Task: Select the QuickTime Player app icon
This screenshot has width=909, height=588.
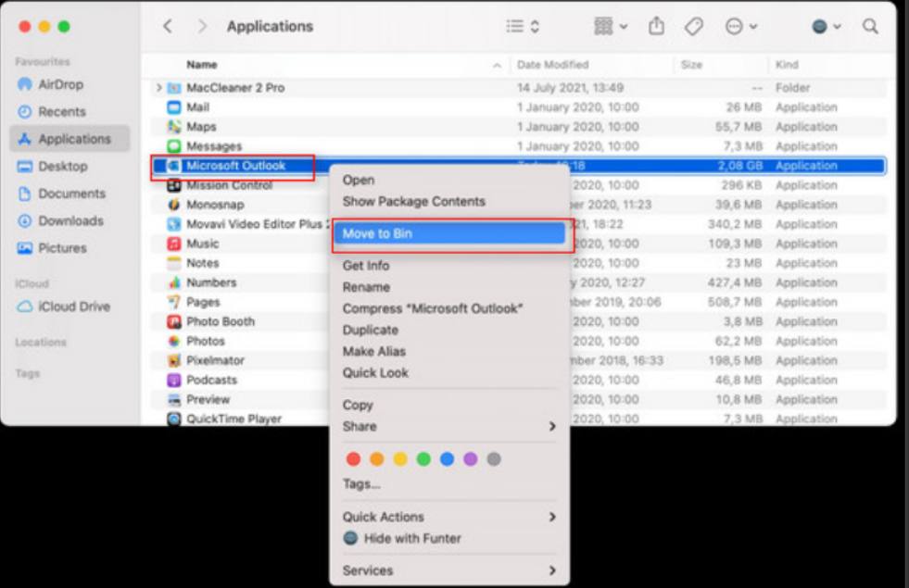Action: click(174, 419)
